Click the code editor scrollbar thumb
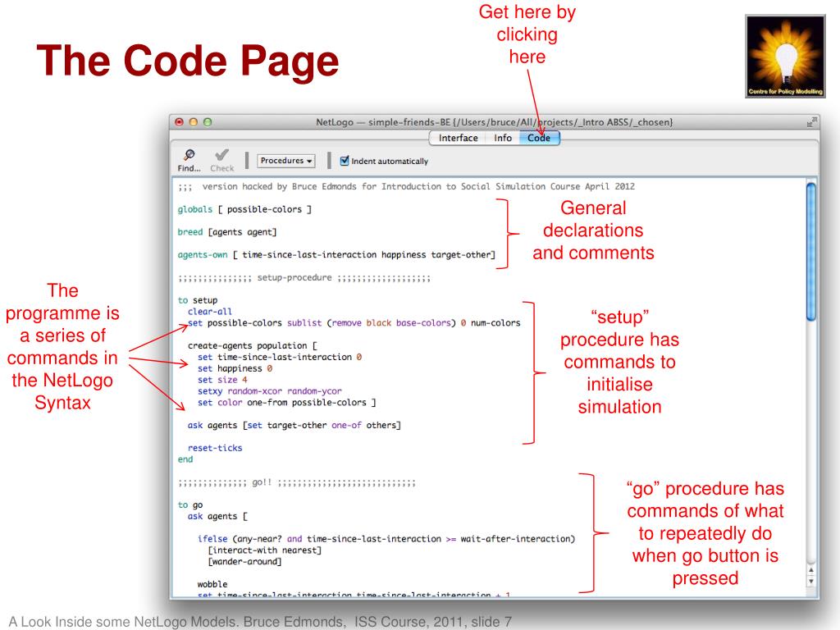 coord(811,252)
